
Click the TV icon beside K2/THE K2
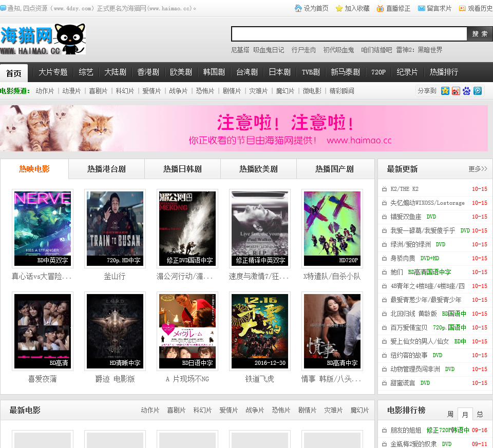(x=384, y=189)
